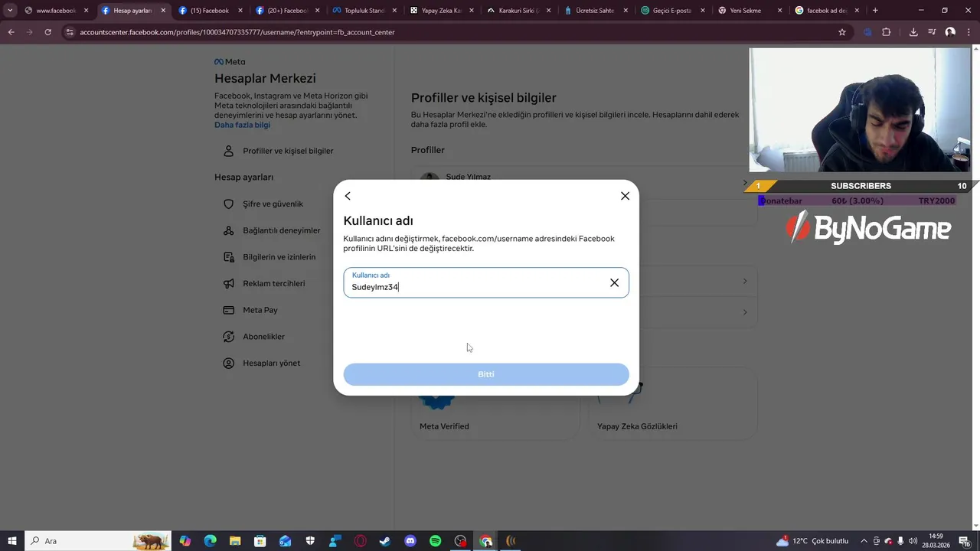Navigate back in the browser
The width and height of the screenshot is (980, 551).
click(11, 32)
